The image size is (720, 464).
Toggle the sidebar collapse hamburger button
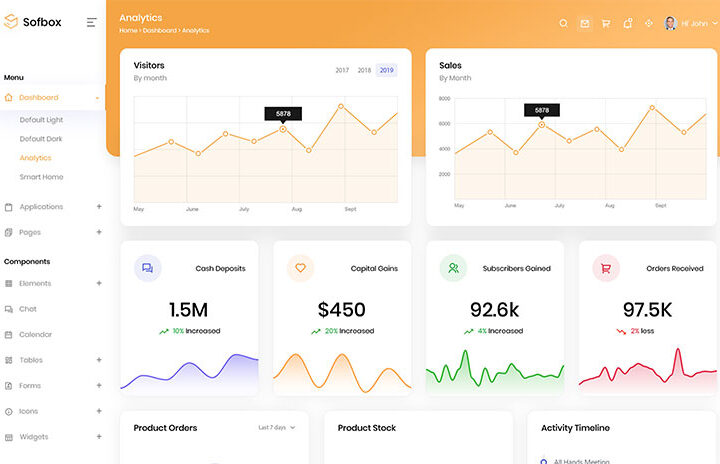click(x=92, y=22)
